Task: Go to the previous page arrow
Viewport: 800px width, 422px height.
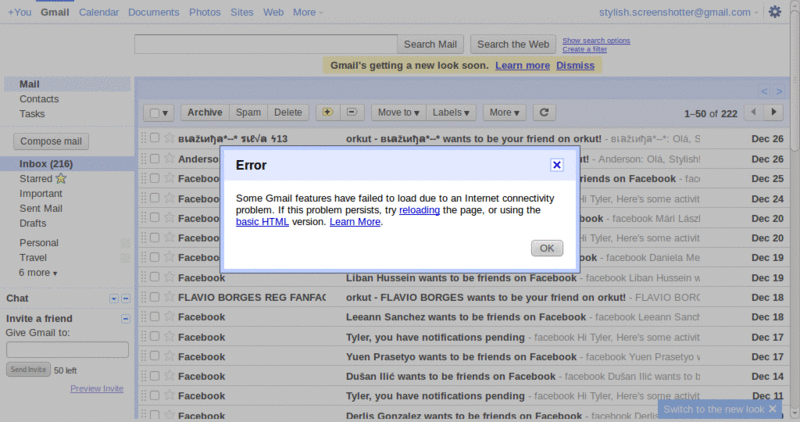Action: coord(754,112)
